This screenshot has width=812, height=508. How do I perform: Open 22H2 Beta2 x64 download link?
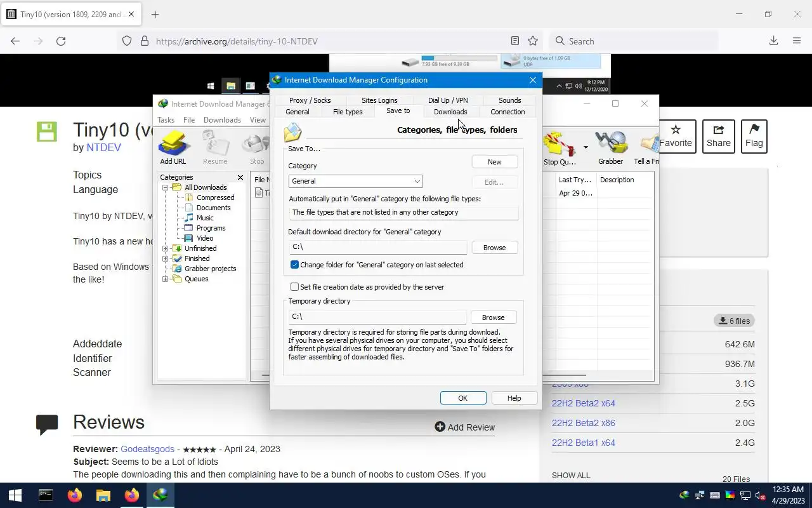click(x=584, y=403)
